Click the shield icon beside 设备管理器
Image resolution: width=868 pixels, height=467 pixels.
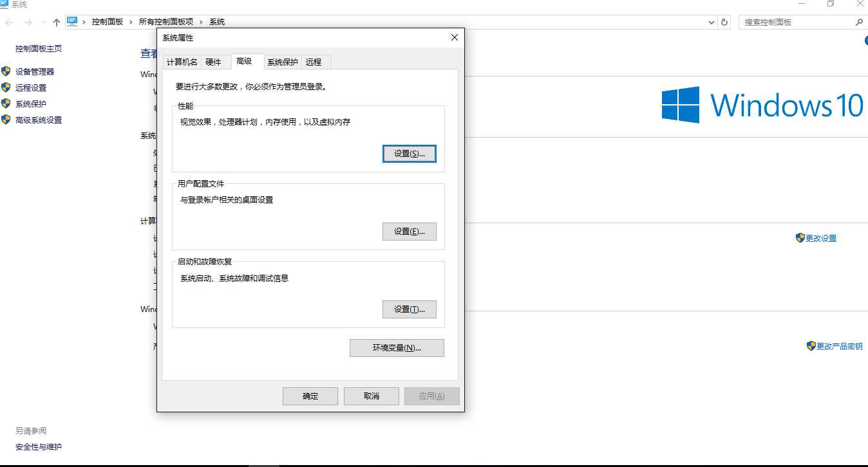pyautogui.click(x=6, y=71)
